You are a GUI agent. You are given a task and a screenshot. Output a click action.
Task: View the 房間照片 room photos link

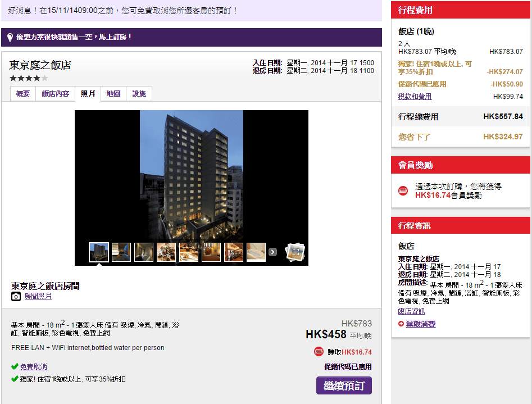tap(38, 296)
